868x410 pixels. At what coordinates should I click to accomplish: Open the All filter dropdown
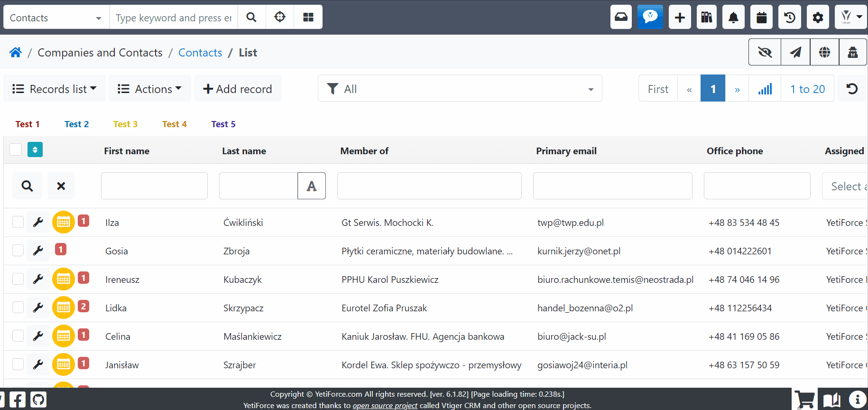point(460,88)
